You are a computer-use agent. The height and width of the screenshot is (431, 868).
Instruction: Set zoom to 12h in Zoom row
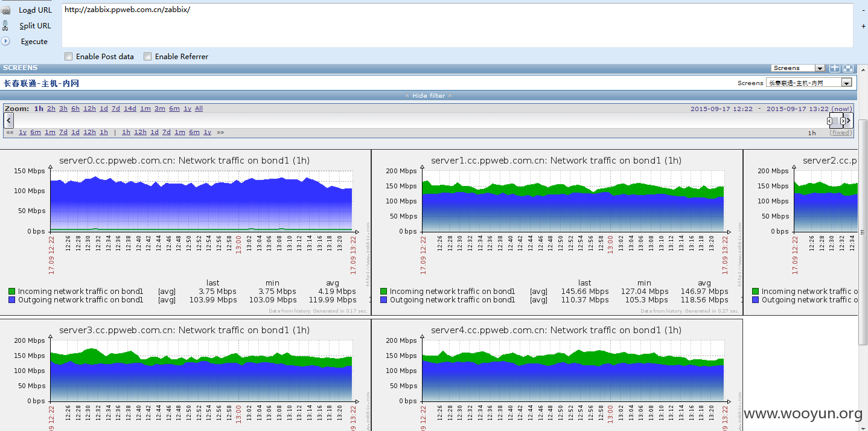pyautogui.click(x=89, y=109)
